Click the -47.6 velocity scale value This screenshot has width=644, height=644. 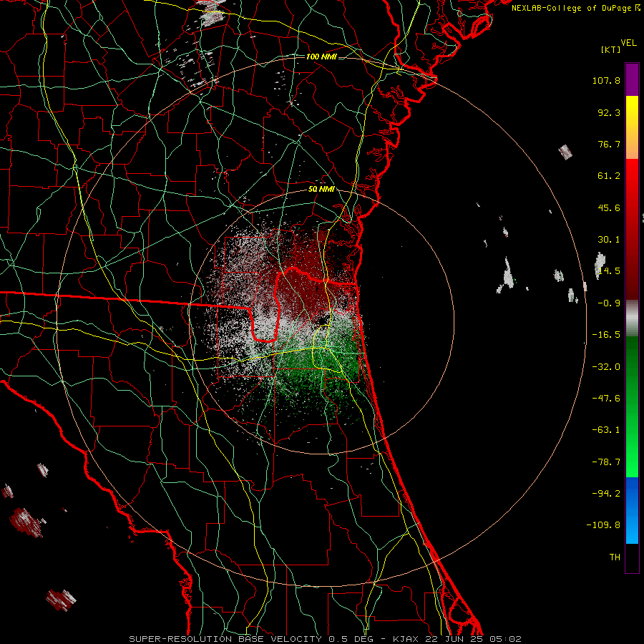click(606, 399)
